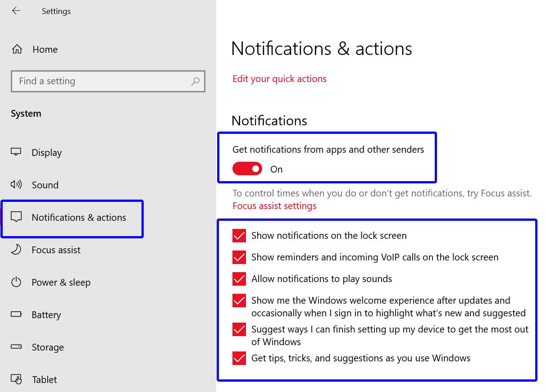
Task: Uncheck Show reminders and incoming VoIP calls
Action: 239,257
